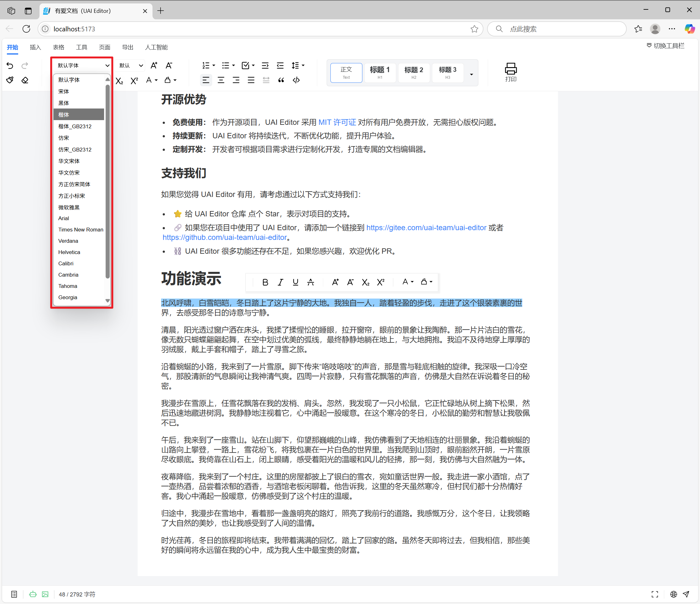Screen dimensions: 700x604
Task: Click the font list scrollbar down arrow
Action: 108,300
